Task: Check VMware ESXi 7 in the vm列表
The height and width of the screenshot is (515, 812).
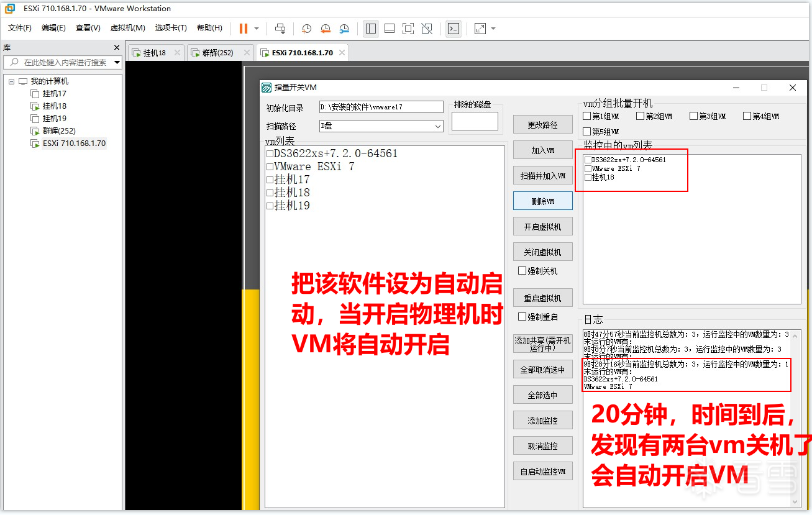Action: click(x=270, y=167)
